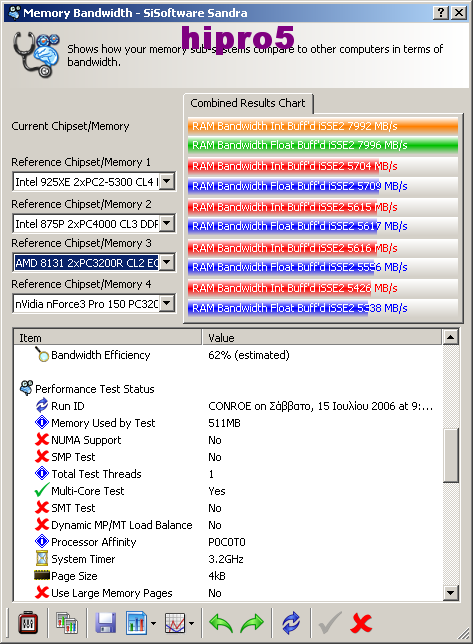Click the copy results chart icon
The image size is (473, 644).
(67, 623)
